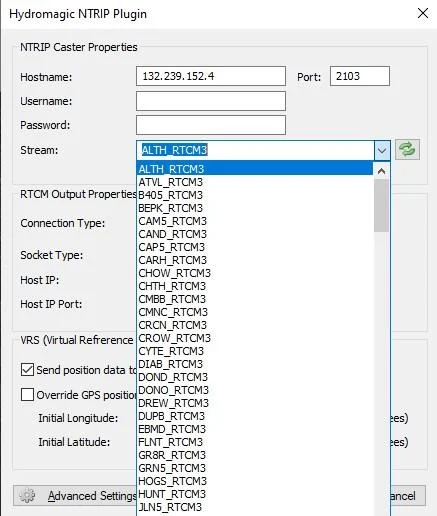
Task: Pick CROW_RTCM3 from the list
Action: pos(255,338)
